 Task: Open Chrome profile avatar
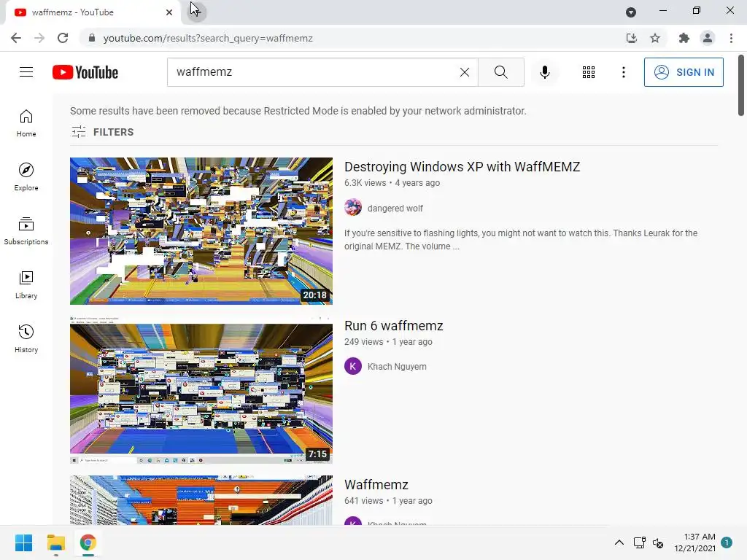tap(708, 38)
